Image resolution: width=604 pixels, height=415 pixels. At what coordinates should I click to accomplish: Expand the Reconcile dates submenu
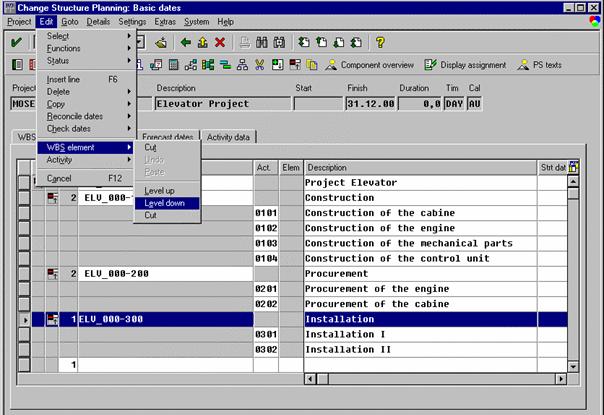(85, 116)
